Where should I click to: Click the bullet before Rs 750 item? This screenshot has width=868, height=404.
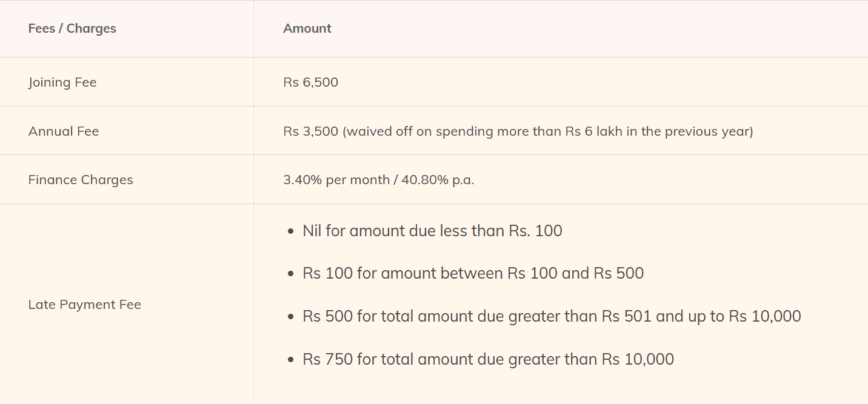[x=291, y=360]
